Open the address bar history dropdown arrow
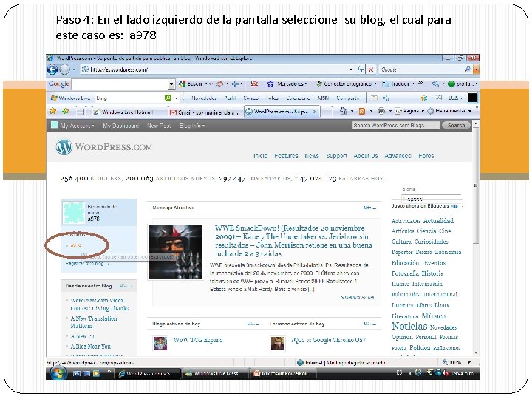 coord(351,69)
